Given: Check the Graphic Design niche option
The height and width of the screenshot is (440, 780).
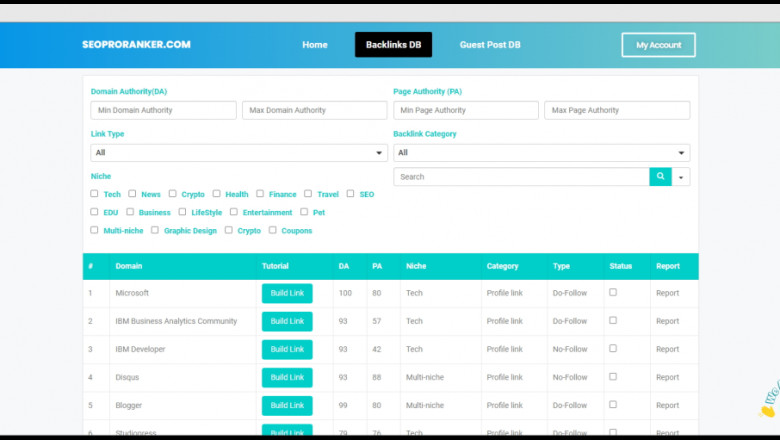Looking at the screenshot, I should click(155, 230).
